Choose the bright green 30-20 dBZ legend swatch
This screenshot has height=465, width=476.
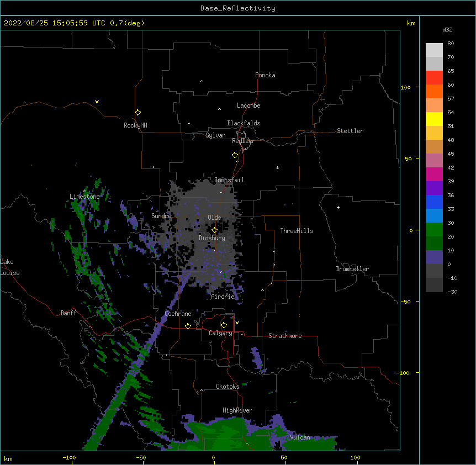tap(434, 230)
